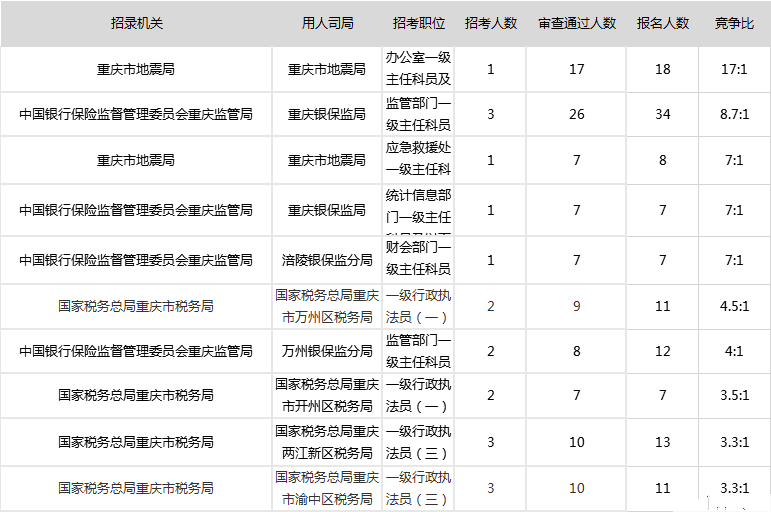Viewport: 771px width, 512px height.
Task: Select the 涪陵银保监分局 department cell
Action: tap(327, 260)
